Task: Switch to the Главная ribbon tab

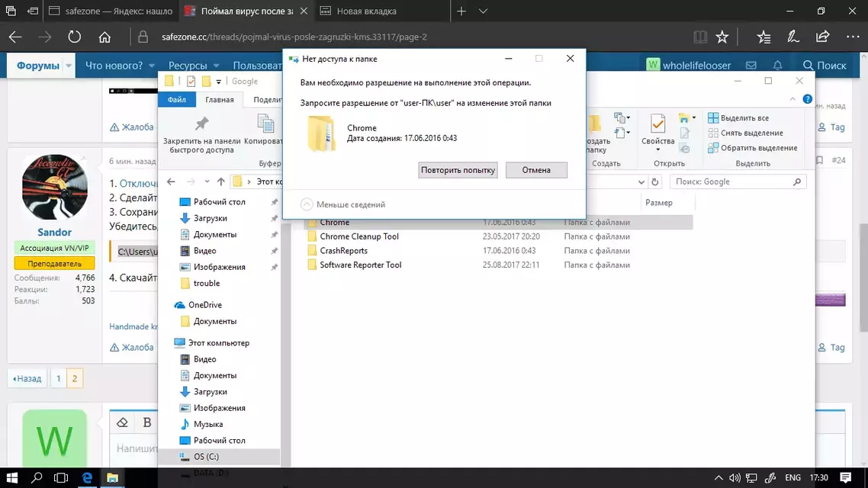Action: 220,100
